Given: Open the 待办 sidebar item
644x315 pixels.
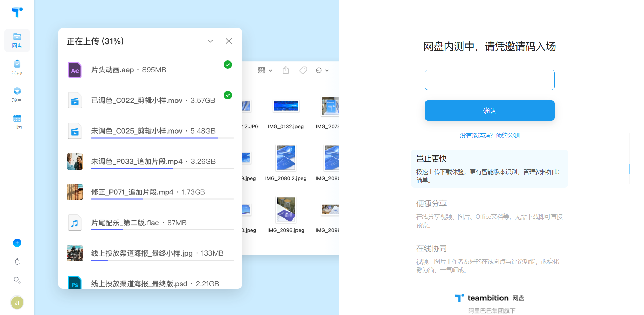Looking at the screenshot, I should pos(17,68).
